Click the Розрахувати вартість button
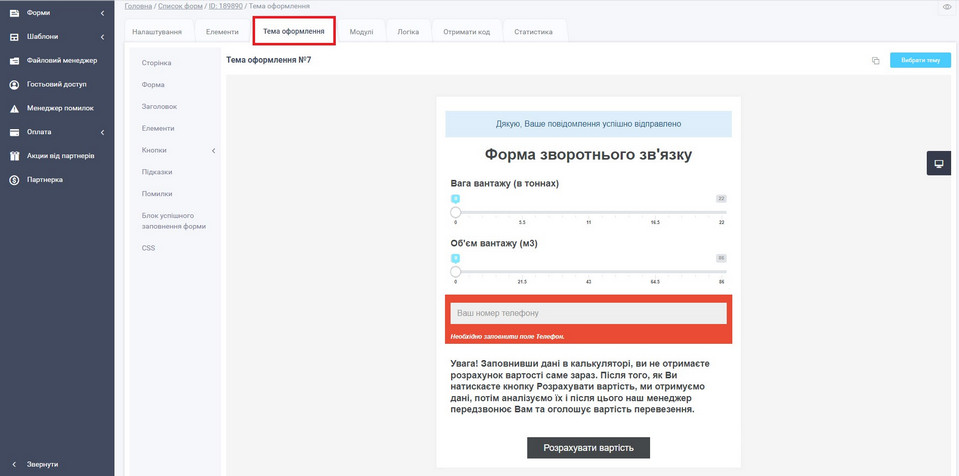 (x=588, y=448)
